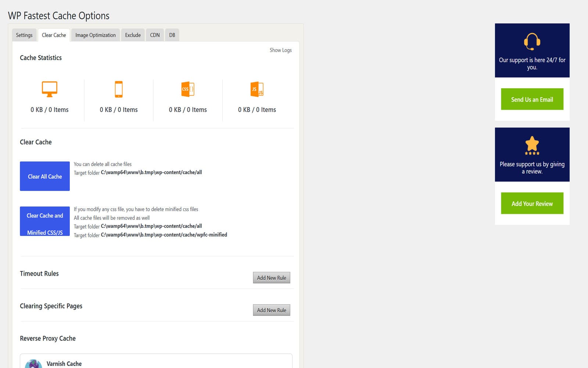Screen dimensions: 588x368
Task: Click the mobile phone cache statistics icon
Action: pos(119,89)
